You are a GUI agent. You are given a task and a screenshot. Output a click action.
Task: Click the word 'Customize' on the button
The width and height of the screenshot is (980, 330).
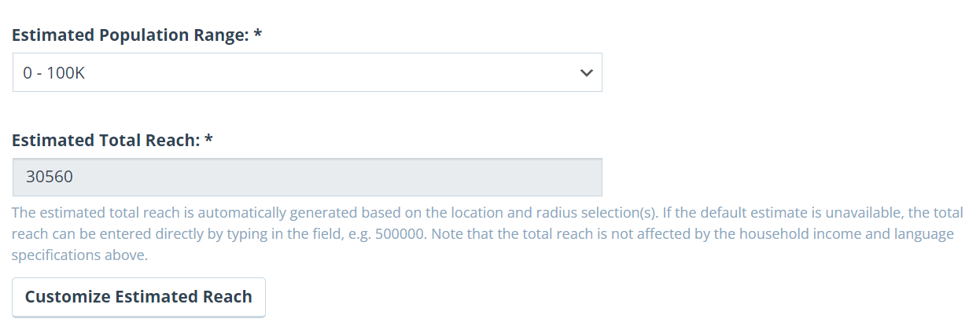70,297
